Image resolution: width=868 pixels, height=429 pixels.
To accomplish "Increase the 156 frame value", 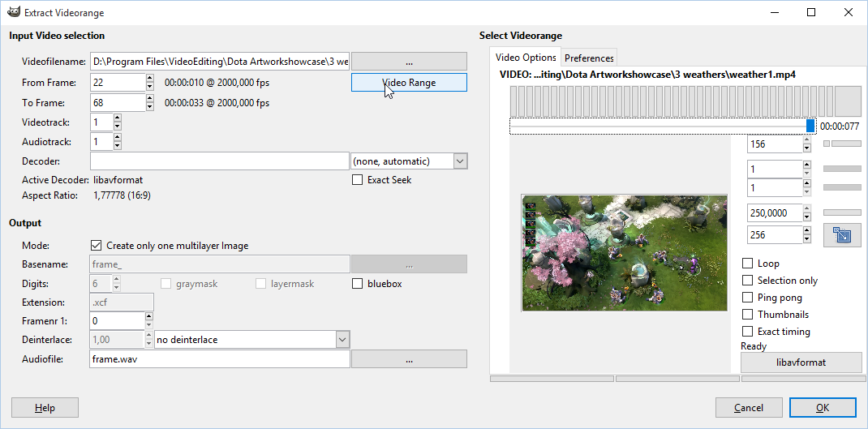I will [807, 140].
